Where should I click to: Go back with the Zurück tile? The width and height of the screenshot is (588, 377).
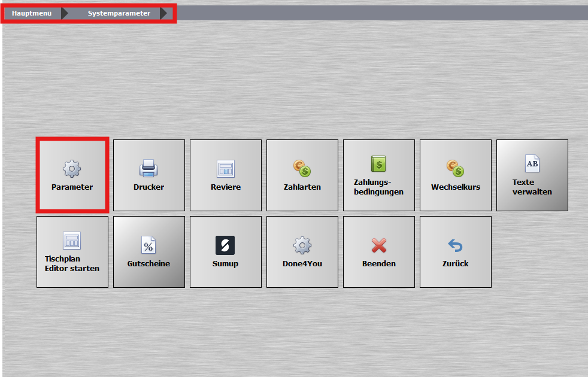point(456,252)
